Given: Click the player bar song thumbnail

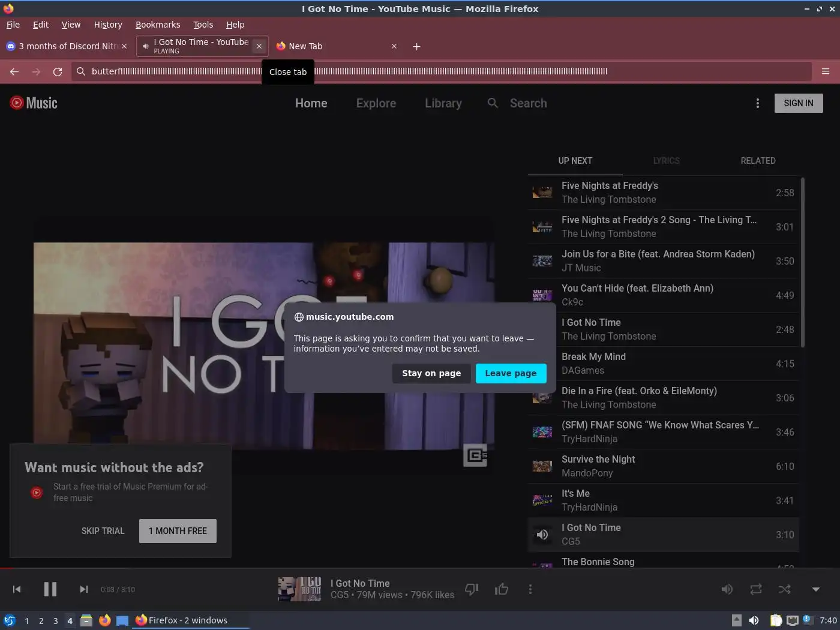Looking at the screenshot, I should pyautogui.click(x=299, y=589).
